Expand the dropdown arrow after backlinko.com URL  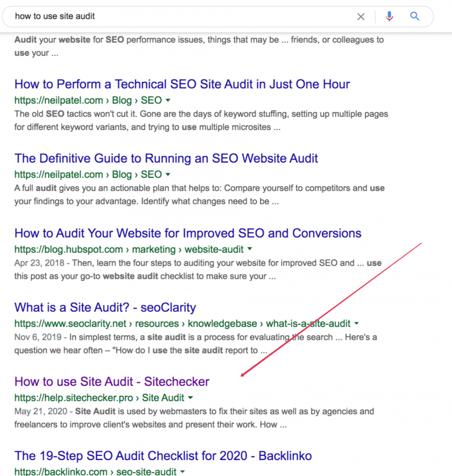pos(182,471)
